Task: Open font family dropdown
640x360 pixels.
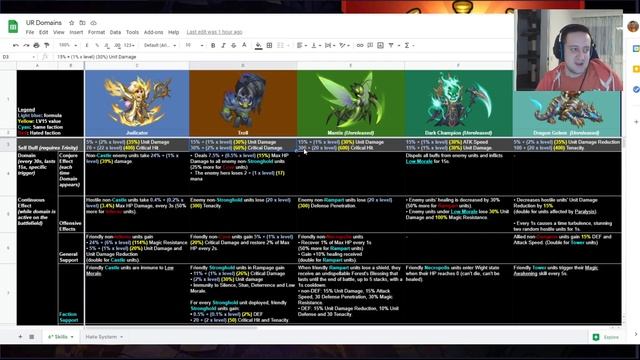Action: click(x=160, y=45)
